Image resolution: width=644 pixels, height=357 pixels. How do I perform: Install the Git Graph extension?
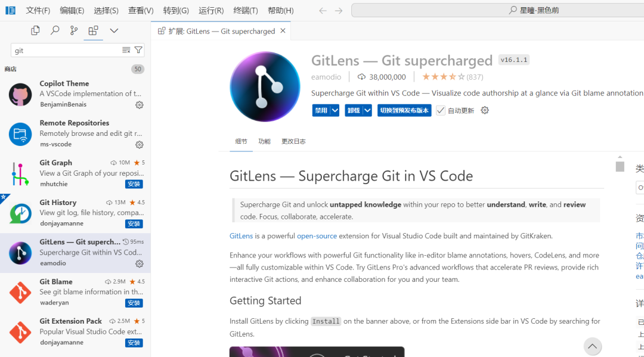(x=134, y=184)
